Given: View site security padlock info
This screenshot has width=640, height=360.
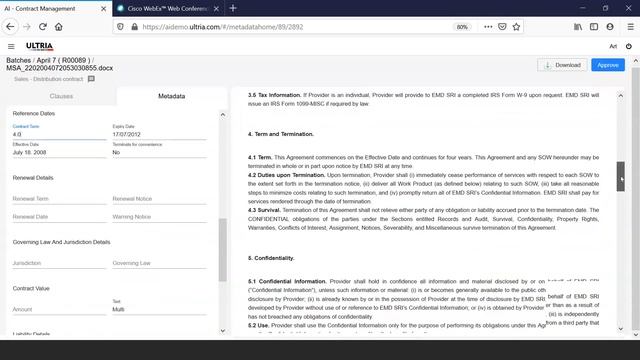Looking at the screenshot, I should point(134,27).
